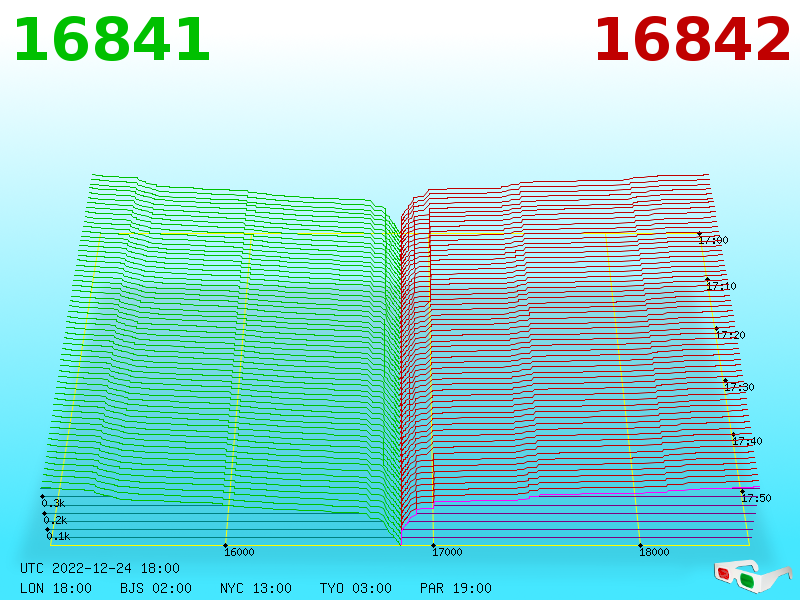Viewport: 800px width, 600px height.
Task: Select the 16000 price axis label
Action: coord(239,552)
